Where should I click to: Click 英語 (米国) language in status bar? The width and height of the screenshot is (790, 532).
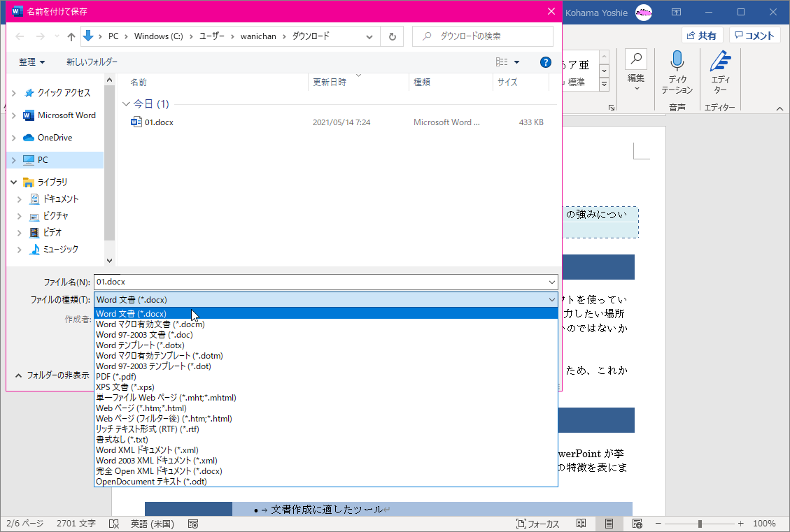point(152,524)
